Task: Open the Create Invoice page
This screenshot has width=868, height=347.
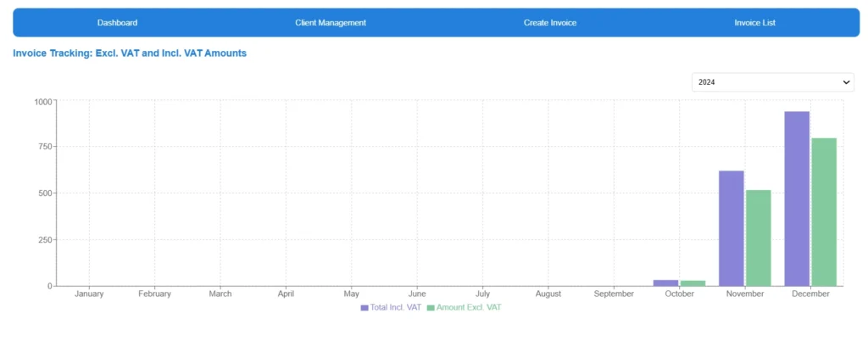Action: point(550,23)
